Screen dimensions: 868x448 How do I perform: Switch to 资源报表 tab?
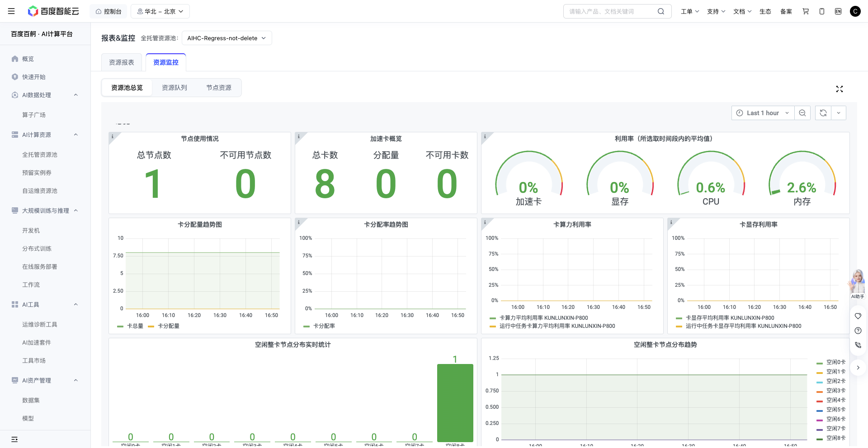122,62
